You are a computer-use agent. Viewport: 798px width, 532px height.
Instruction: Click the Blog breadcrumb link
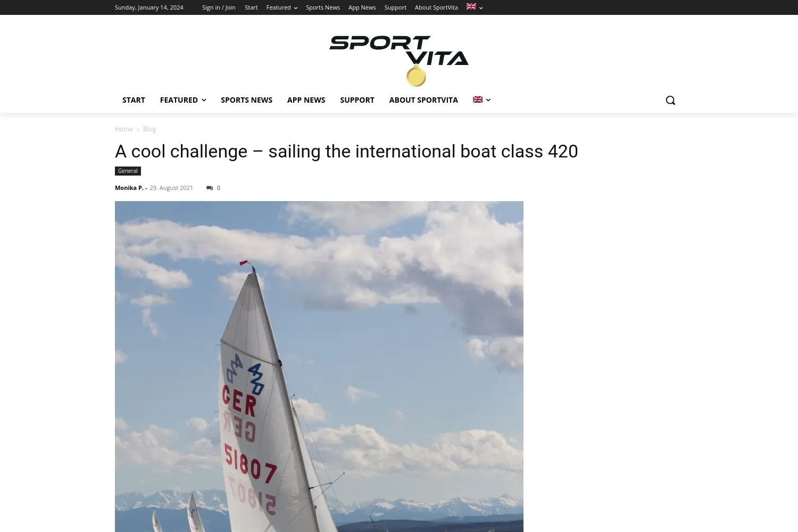pyautogui.click(x=149, y=129)
